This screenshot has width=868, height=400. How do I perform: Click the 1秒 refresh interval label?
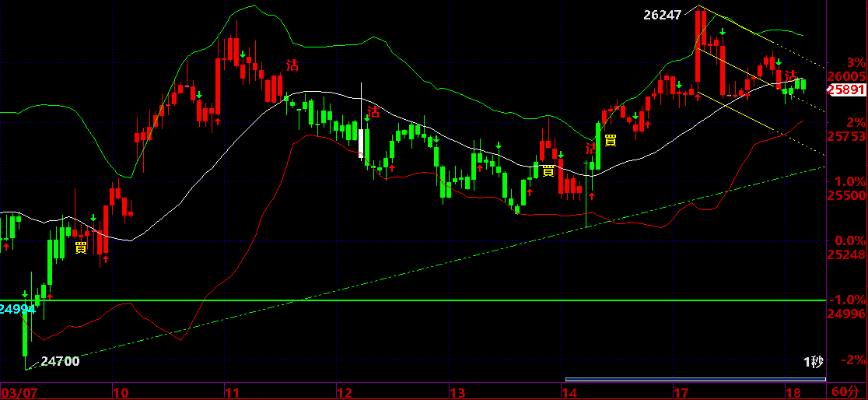point(814,363)
